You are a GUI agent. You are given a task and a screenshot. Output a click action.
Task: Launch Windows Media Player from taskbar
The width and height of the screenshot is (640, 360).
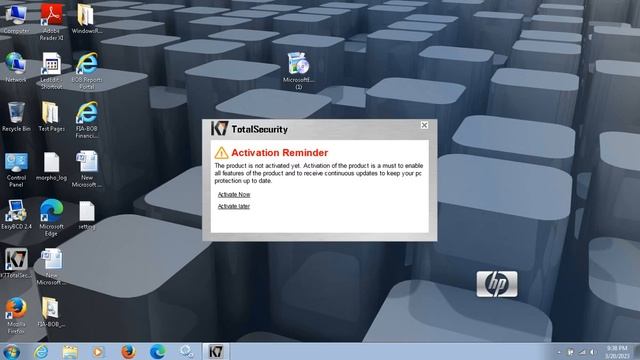(98, 351)
